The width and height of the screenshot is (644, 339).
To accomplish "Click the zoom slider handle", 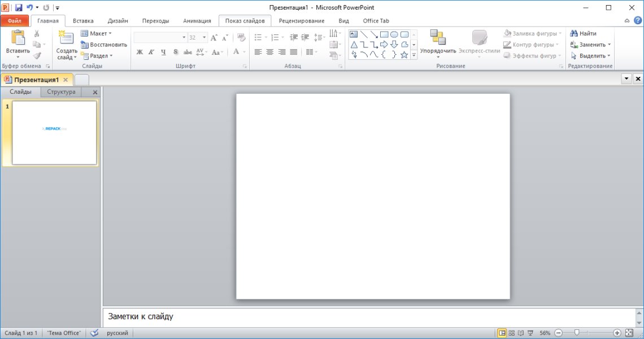I will tap(576, 333).
